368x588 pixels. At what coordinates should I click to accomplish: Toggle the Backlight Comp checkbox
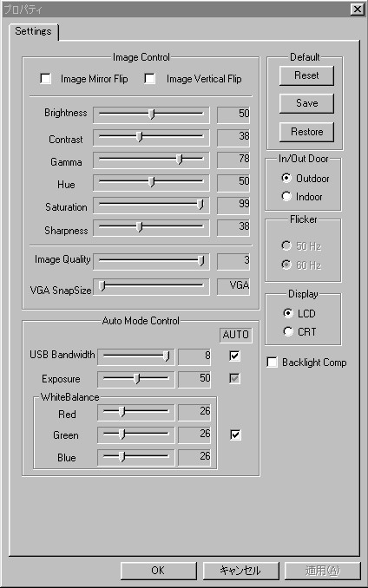coord(272,363)
